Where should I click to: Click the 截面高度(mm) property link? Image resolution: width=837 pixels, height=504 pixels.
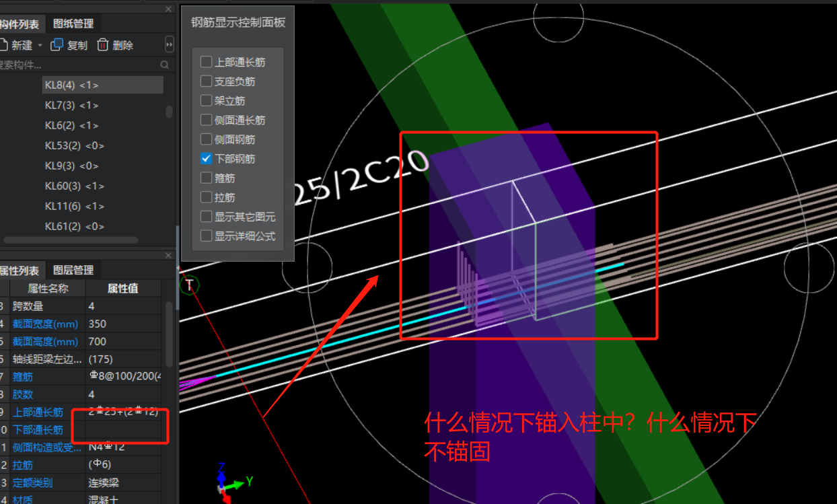(x=45, y=341)
